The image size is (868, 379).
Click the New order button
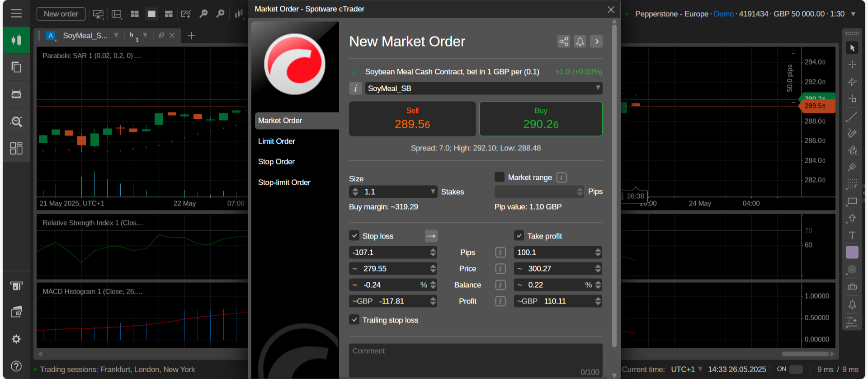point(61,14)
